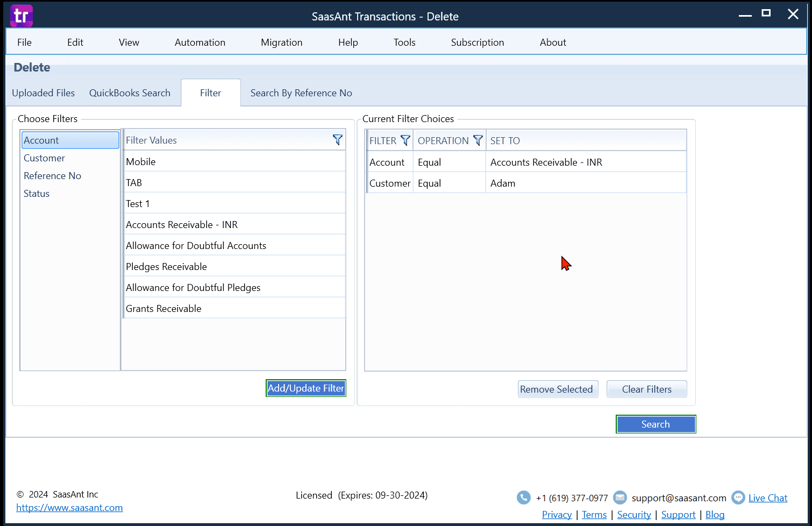
Task: Open the About menu
Action: (553, 42)
